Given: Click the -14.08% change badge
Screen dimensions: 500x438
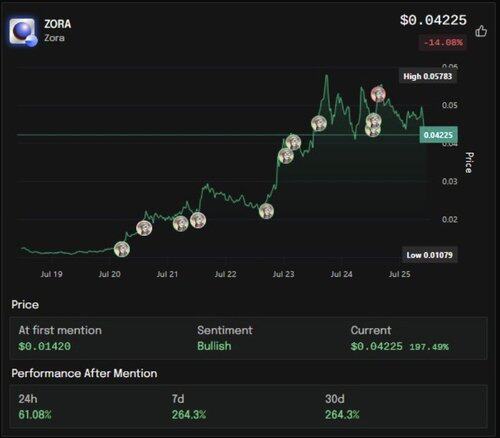Looking at the screenshot, I should (x=443, y=42).
